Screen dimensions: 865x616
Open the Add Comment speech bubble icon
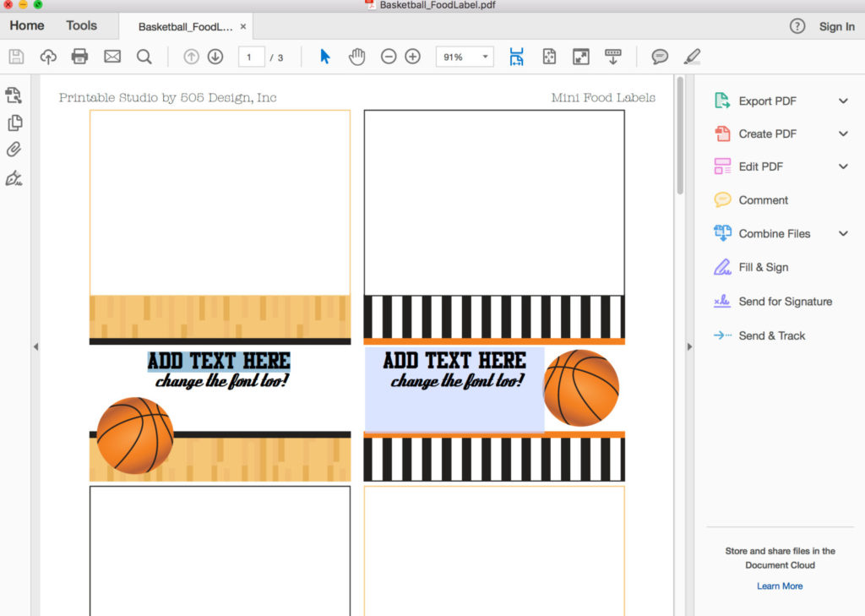point(659,57)
